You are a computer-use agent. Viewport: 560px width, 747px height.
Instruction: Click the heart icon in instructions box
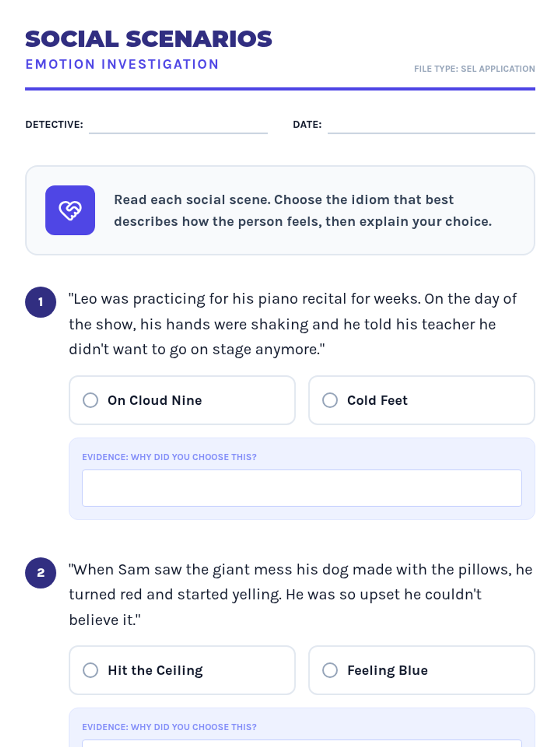tap(70, 211)
